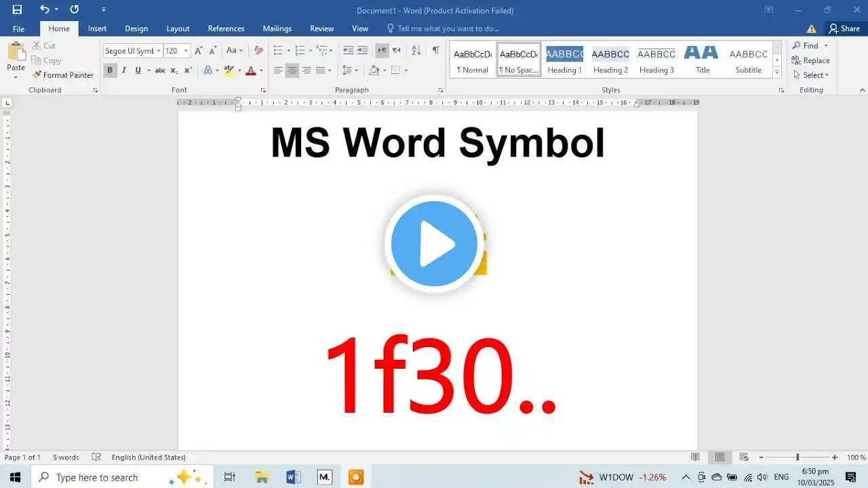868x488 pixels.
Task: Decrease the paragraph indent
Action: pos(348,51)
